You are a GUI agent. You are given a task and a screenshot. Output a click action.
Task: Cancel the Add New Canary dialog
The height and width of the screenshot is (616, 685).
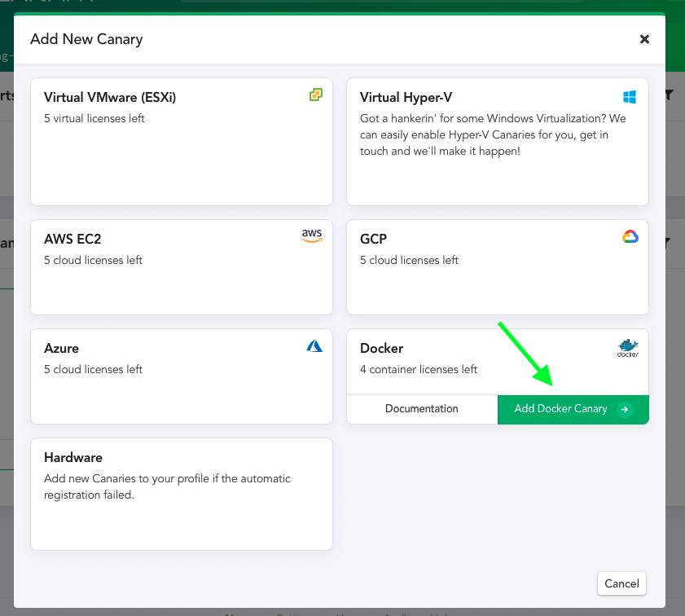point(621,583)
